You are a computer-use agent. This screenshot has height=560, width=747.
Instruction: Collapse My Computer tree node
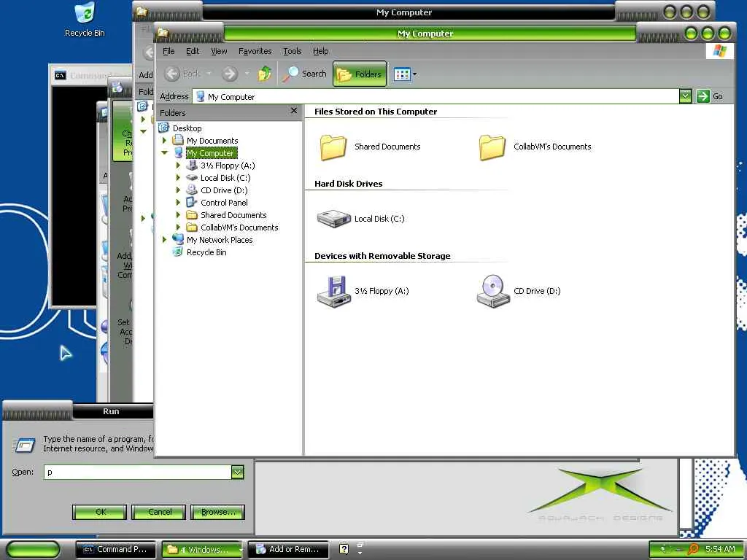[x=164, y=153]
